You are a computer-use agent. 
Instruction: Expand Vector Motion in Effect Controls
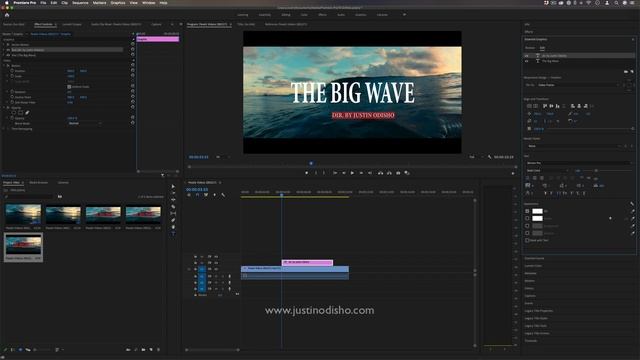coord(4,44)
